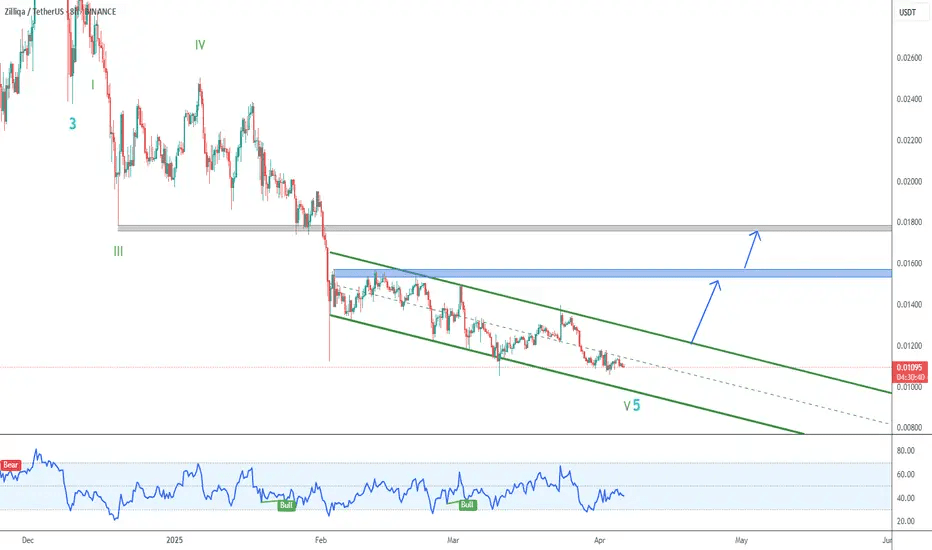Select the teal wave 5 label
Screen dimensions: 932x550
(635, 406)
